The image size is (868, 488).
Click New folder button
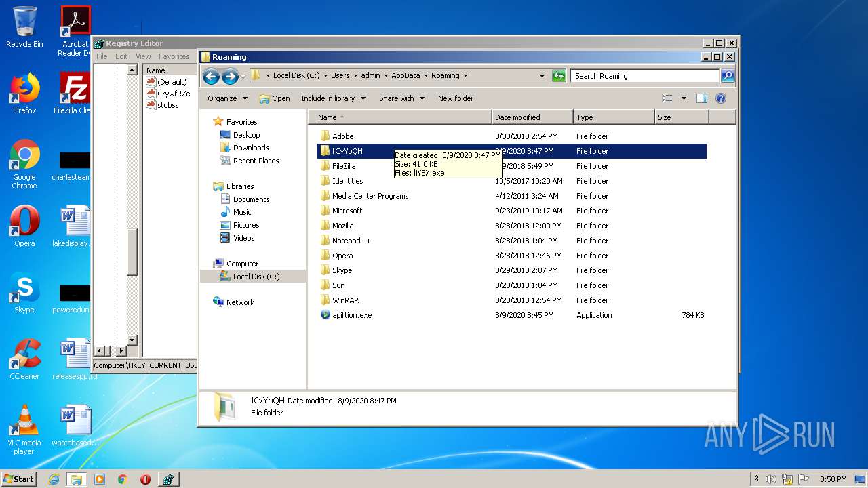pyautogui.click(x=456, y=98)
